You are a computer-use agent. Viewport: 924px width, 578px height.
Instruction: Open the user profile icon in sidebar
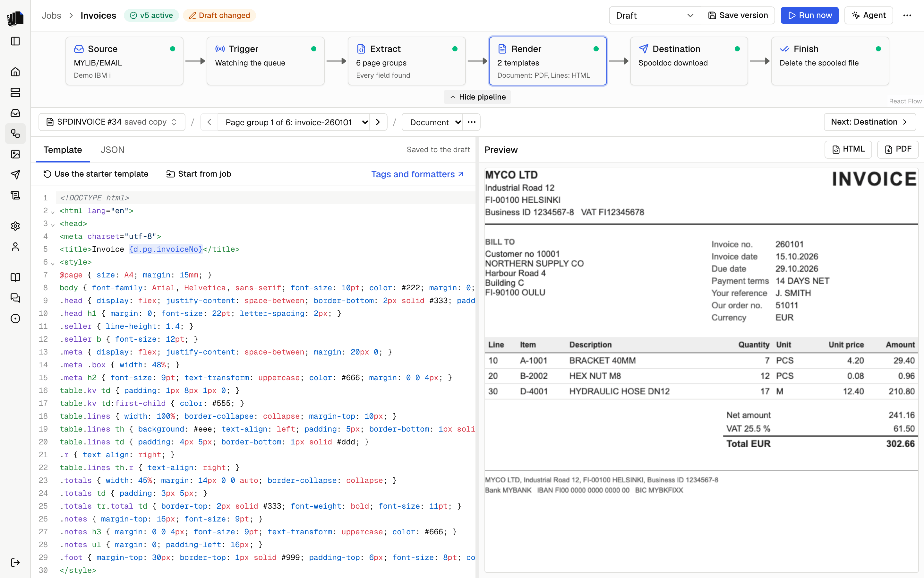click(x=15, y=247)
